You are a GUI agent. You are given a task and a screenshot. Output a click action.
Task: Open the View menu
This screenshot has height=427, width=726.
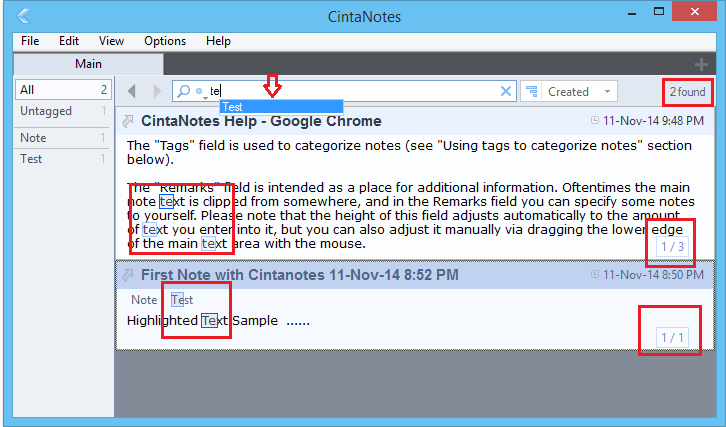pyautogui.click(x=111, y=41)
